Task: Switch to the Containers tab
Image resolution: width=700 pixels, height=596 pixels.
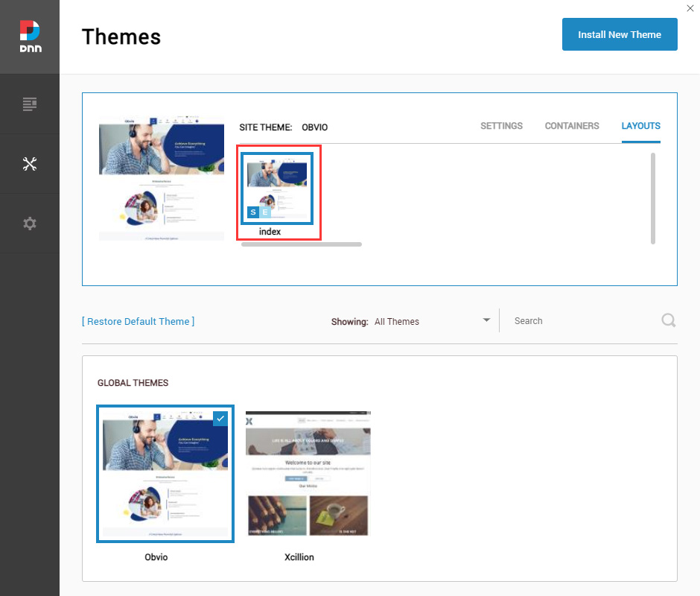Action: click(572, 126)
